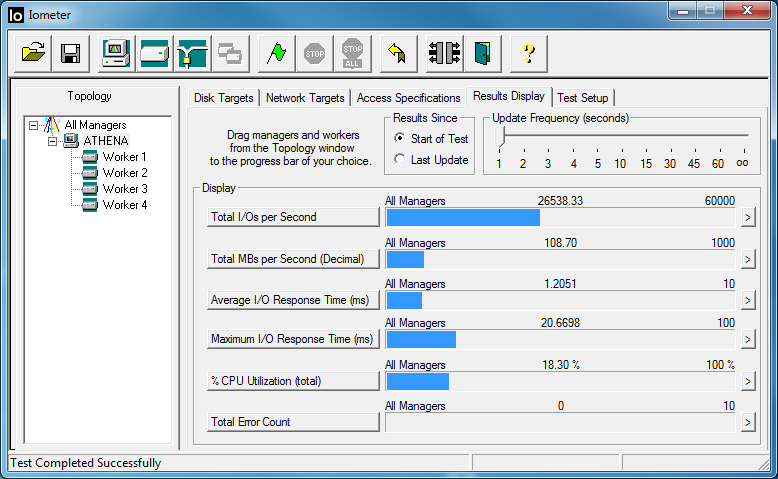Viewport: 778px width, 479px height.
Task: Add a new disk worker
Action: click(154, 53)
